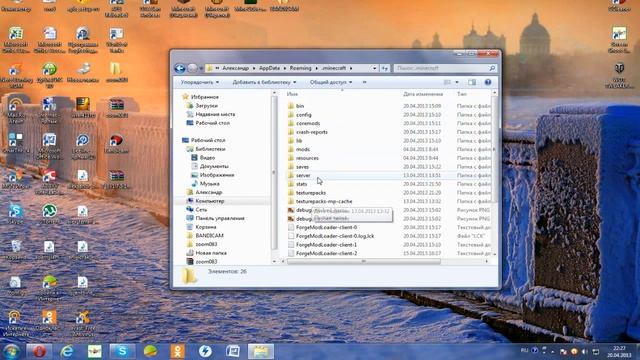This screenshot has width=640, height=360.
Task: Select the config folder icon
Action: coord(291,115)
